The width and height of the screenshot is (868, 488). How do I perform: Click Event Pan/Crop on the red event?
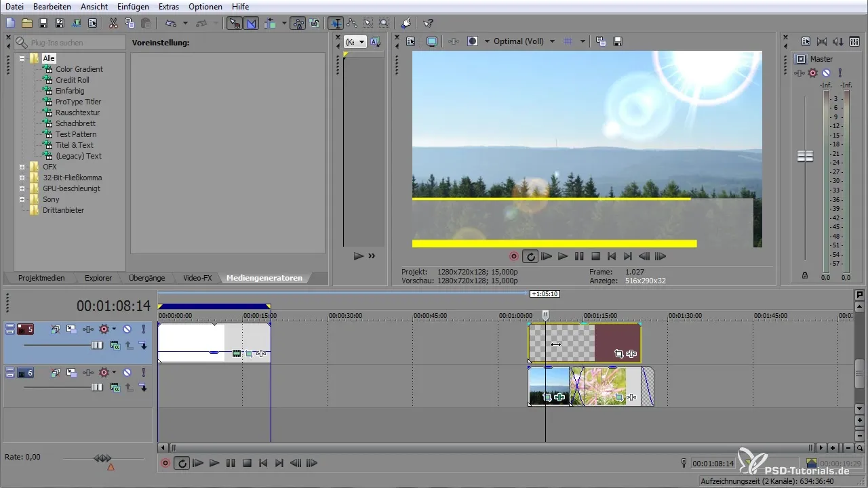tap(618, 353)
